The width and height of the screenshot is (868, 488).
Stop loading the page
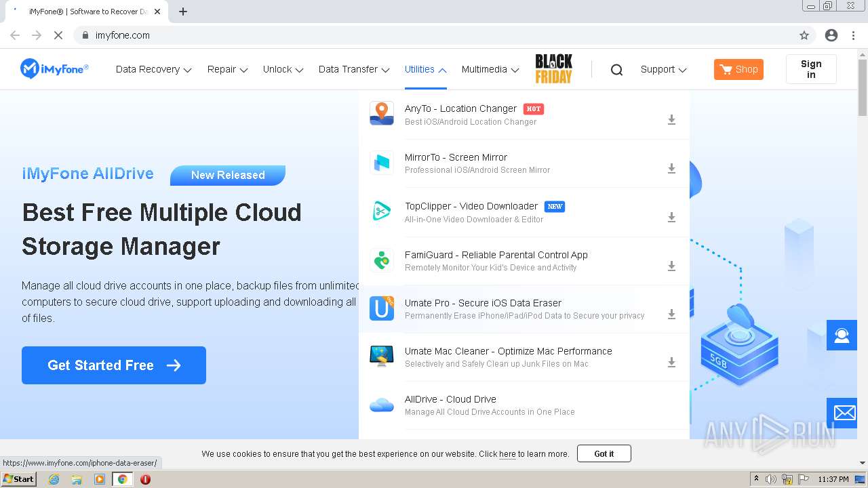point(58,35)
